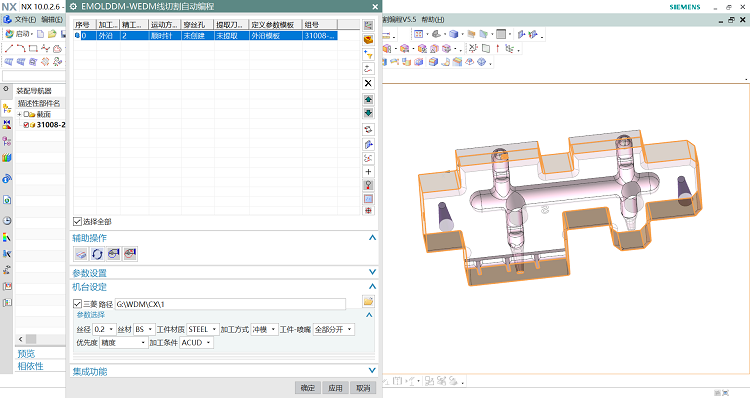Image resolution: width=750 pixels, height=398 pixels.
Task: Toggle the checkbox beside 31008-2 in the navigator
Action: [x=26, y=125]
